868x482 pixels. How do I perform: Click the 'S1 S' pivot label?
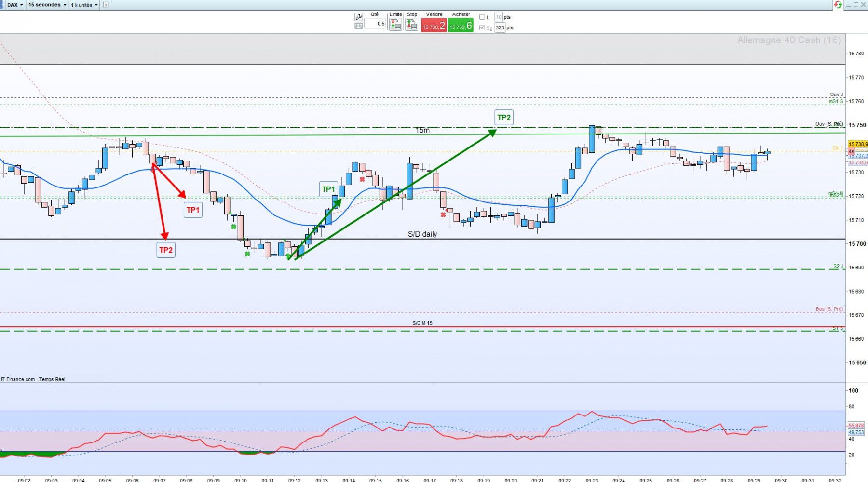(838, 328)
